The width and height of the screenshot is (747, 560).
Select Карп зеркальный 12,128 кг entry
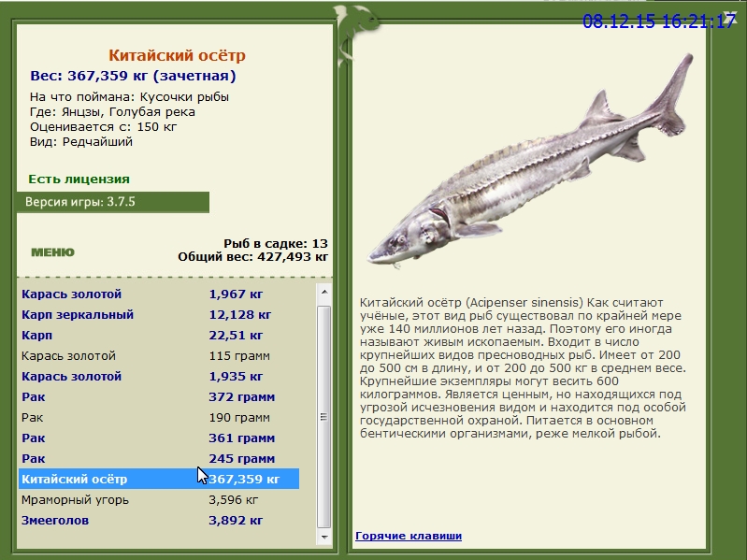159,314
